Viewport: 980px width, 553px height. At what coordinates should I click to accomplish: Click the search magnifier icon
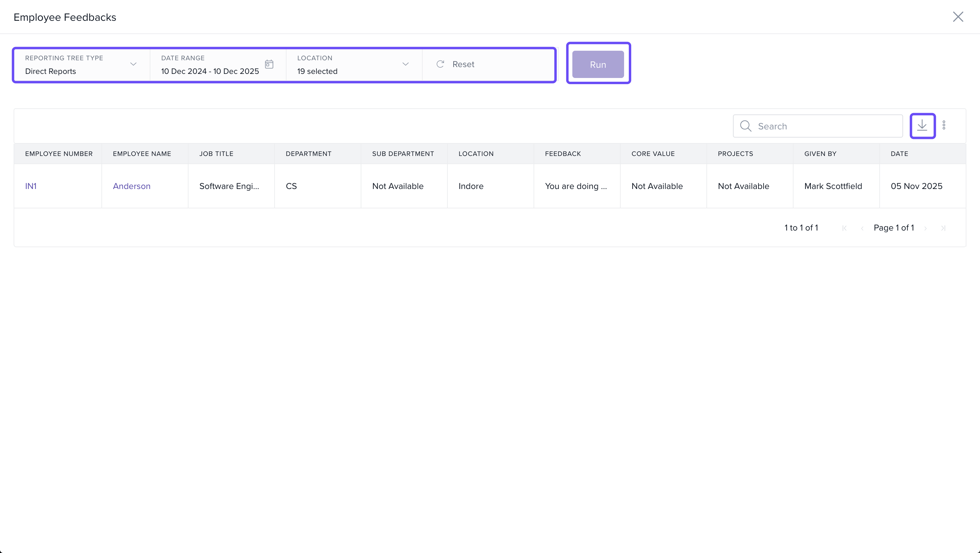click(746, 126)
